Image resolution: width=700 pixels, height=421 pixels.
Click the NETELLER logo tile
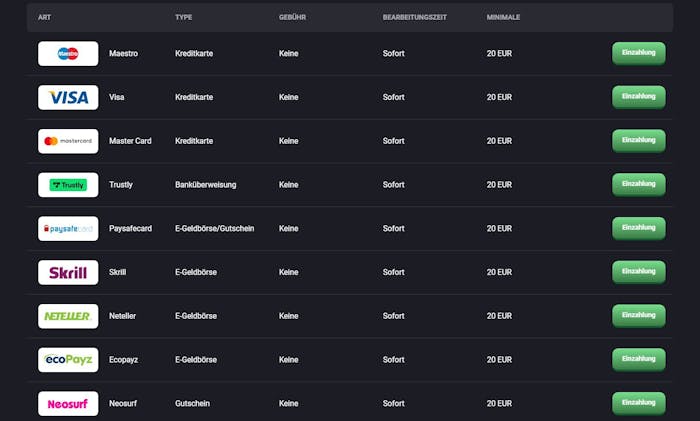click(68, 316)
